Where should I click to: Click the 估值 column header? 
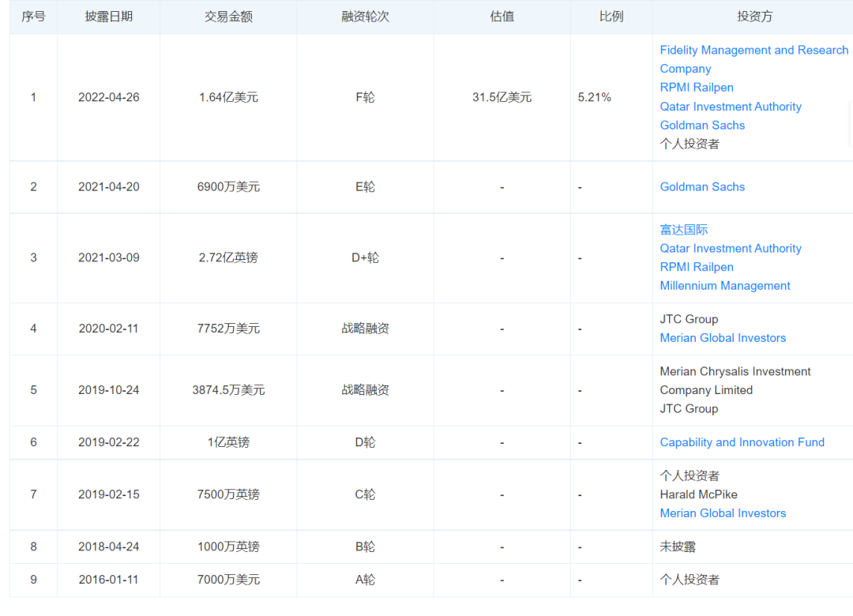(x=502, y=17)
